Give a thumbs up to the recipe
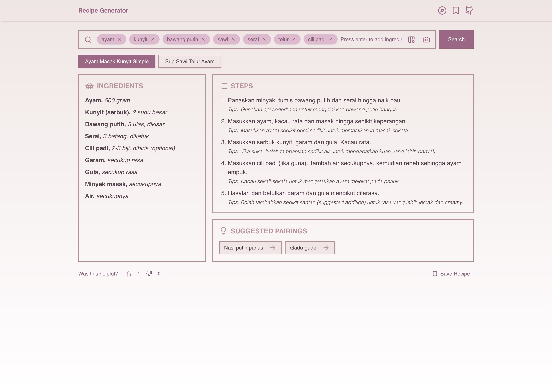552x392 pixels. (x=128, y=273)
